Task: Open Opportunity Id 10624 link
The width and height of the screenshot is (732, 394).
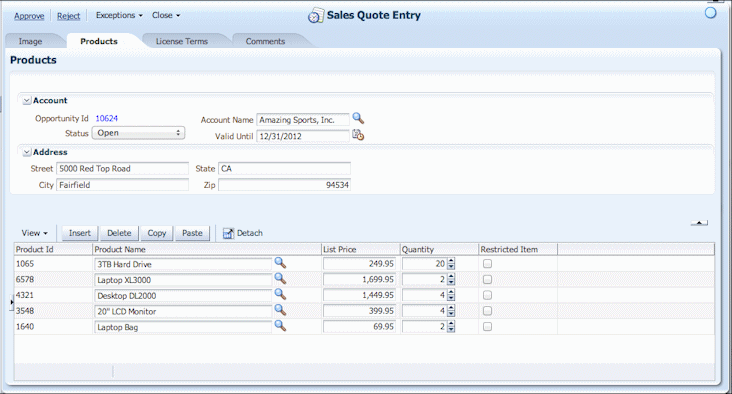Action: click(x=106, y=119)
